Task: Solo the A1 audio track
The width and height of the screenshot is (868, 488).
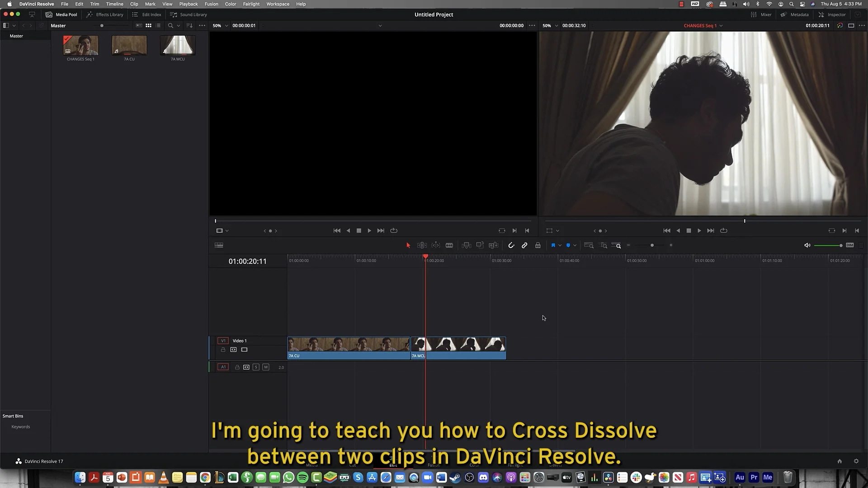Action: pyautogui.click(x=256, y=367)
